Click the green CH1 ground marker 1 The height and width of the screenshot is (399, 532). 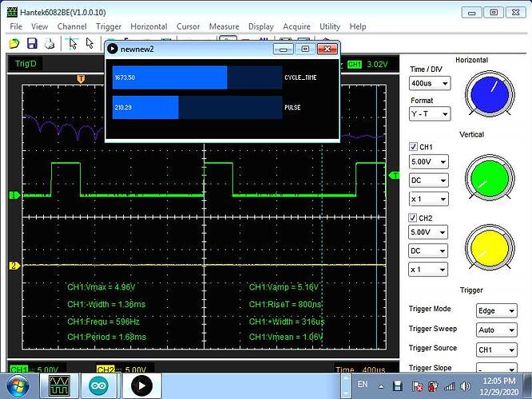[x=14, y=196]
